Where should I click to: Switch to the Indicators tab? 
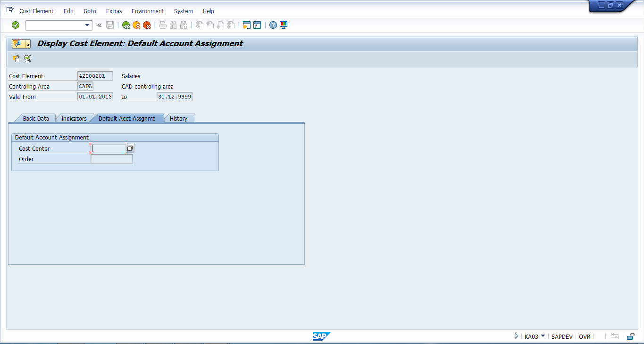(74, 118)
